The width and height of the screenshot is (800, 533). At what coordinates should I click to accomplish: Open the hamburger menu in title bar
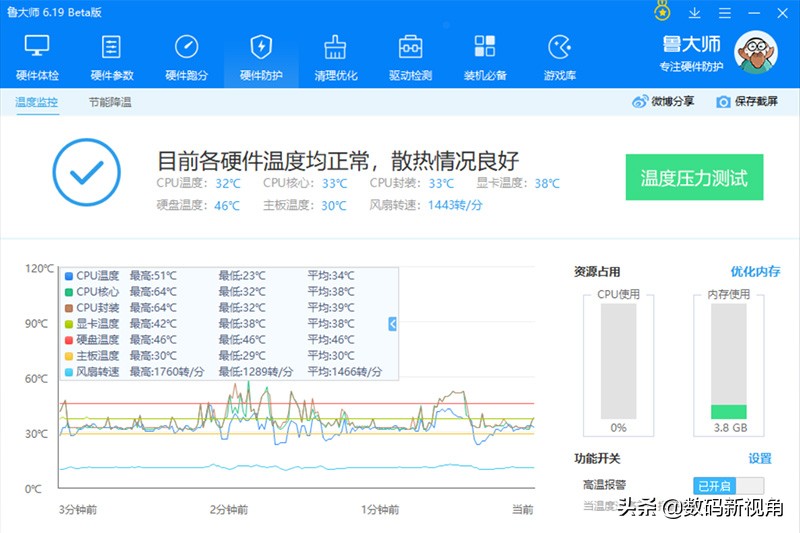click(724, 13)
